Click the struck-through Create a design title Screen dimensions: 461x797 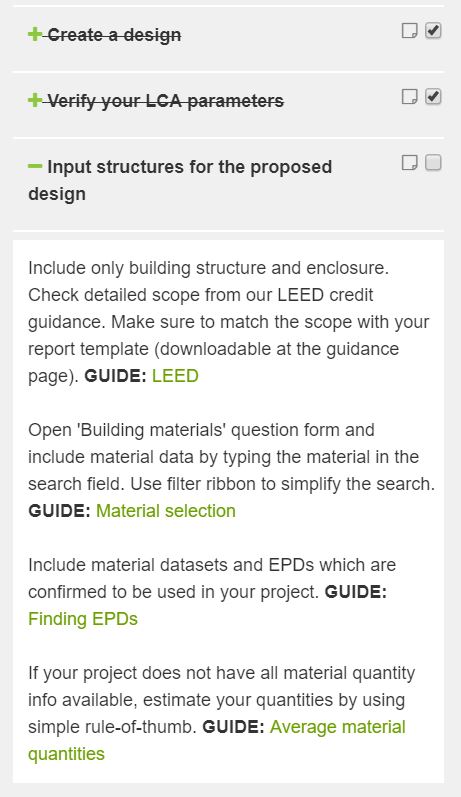(x=114, y=35)
